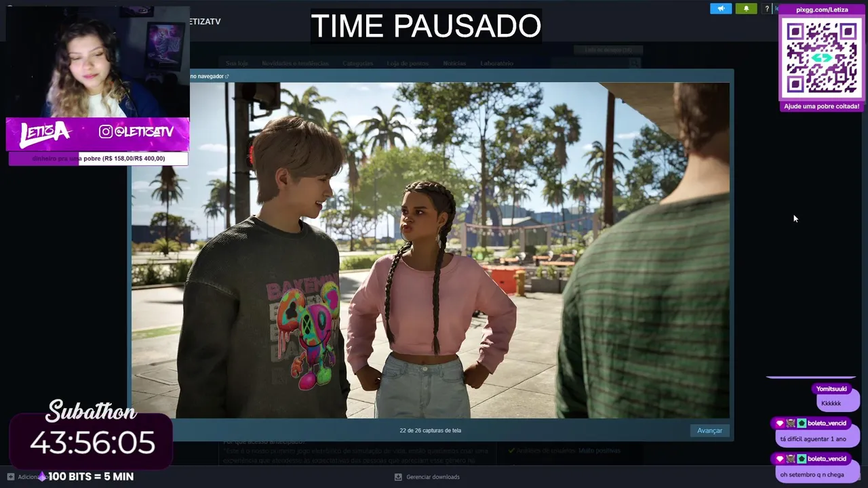Open the Categorias menu

point(357,63)
